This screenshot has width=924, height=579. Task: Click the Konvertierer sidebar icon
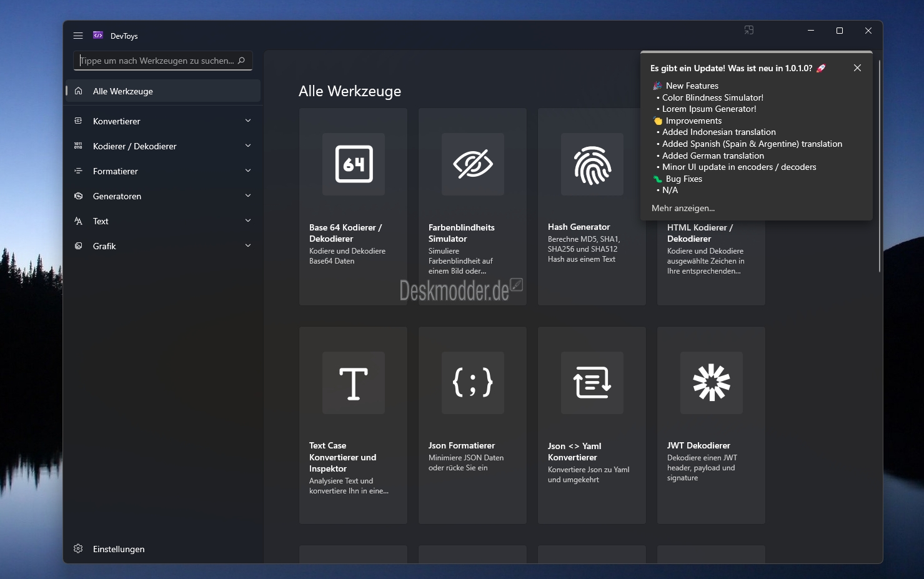click(x=78, y=121)
